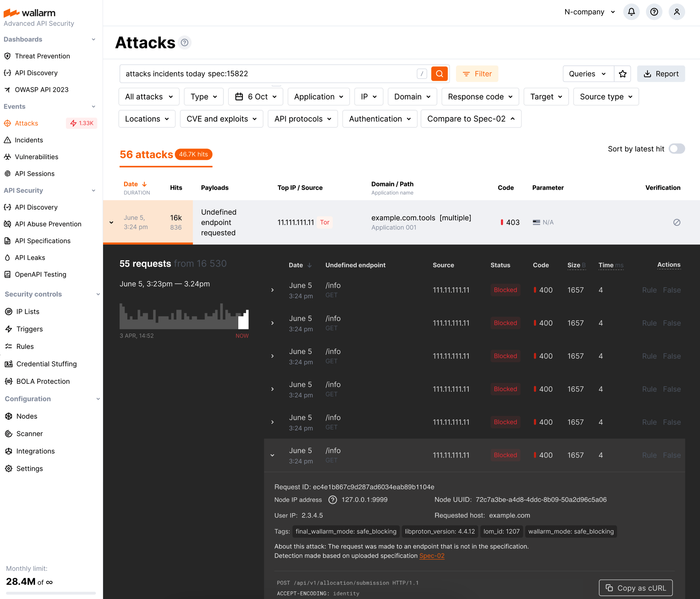Enable the Sort by latest hit toggle

pos(677,149)
